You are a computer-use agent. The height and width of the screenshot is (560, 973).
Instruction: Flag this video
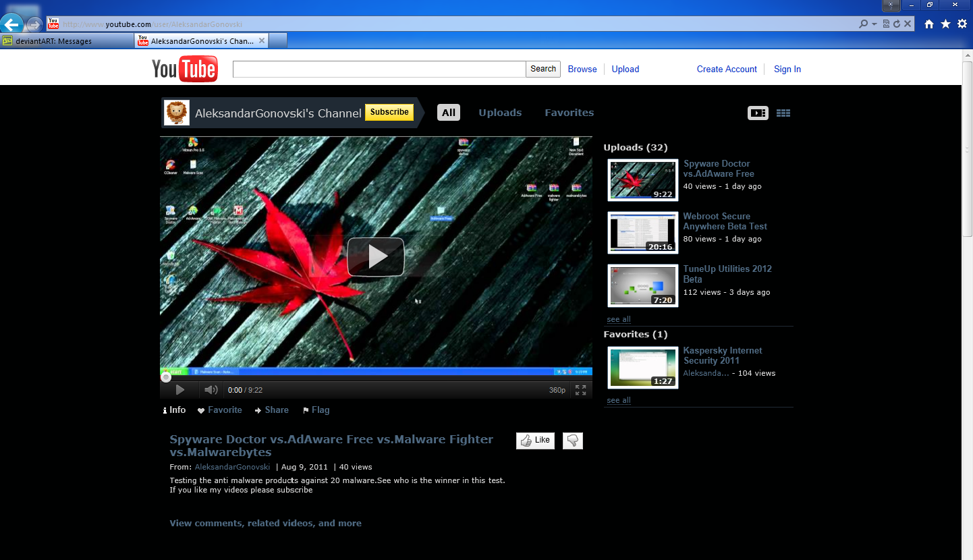click(316, 410)
